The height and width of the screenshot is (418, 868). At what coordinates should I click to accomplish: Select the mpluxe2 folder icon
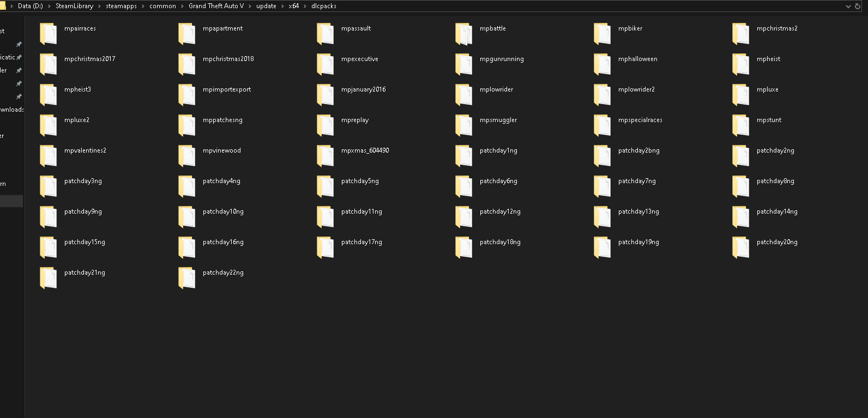click(x=48, y=125)
